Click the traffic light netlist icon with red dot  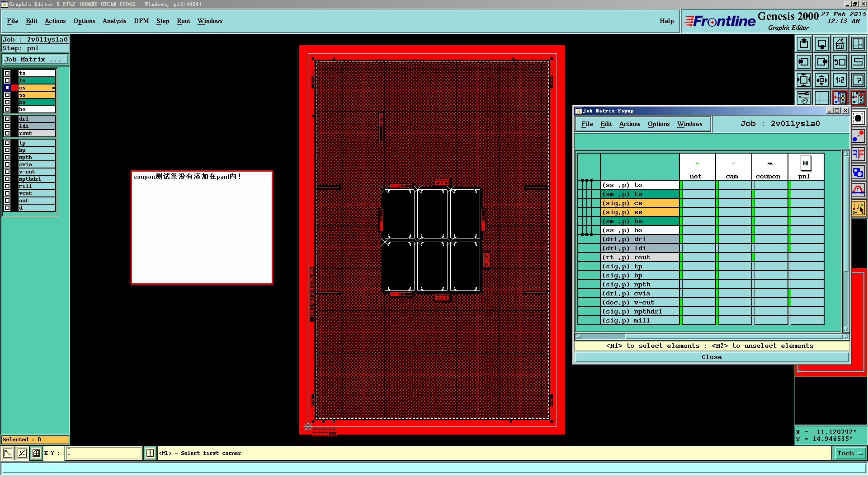coord(858,98)
